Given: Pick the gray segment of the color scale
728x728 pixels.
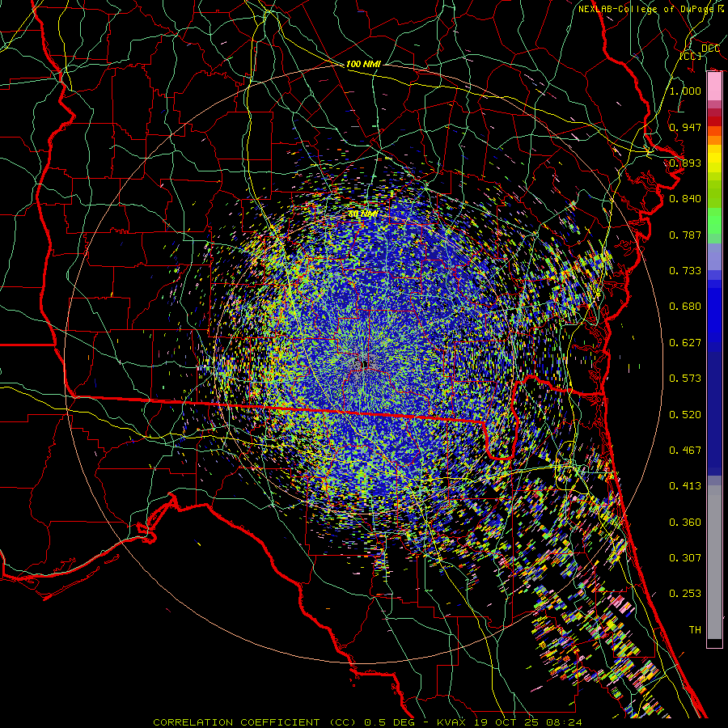Looking at the screenshot, I should pyautogui.click(x=714, y=562).
